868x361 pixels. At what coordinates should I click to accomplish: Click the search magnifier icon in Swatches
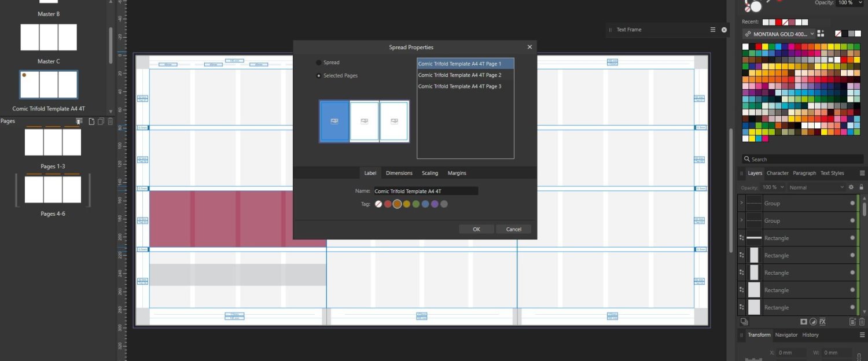[x=748, y=159]
